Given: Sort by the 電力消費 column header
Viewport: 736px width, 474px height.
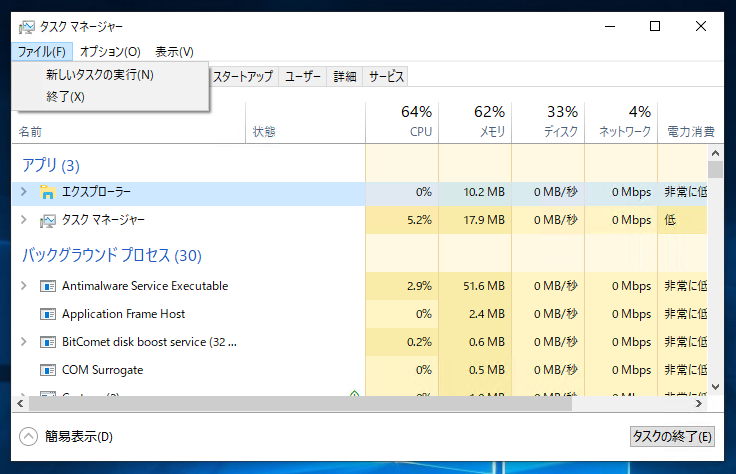Looking at the screenshot, I should [x=690, y=123].
